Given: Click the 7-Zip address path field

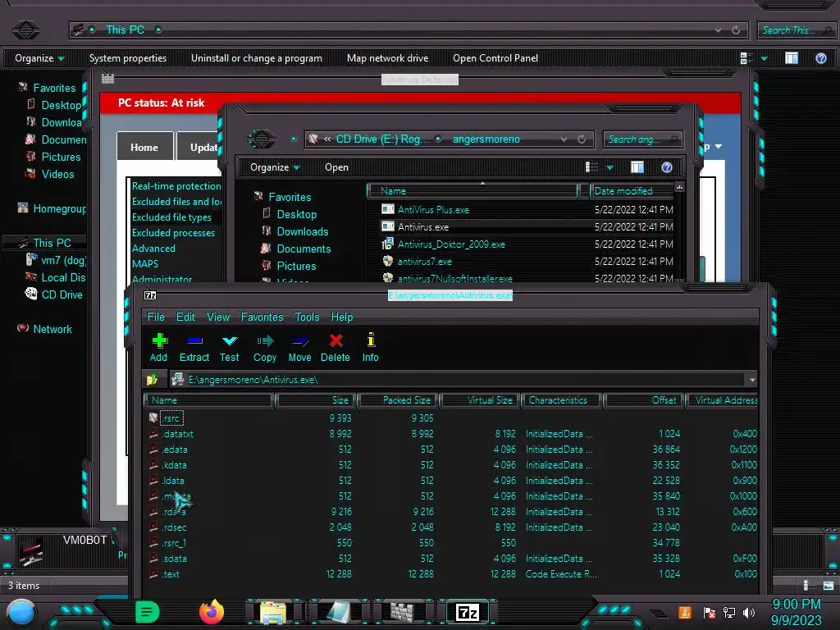Looking at the screenshot, I should point(458,380).
